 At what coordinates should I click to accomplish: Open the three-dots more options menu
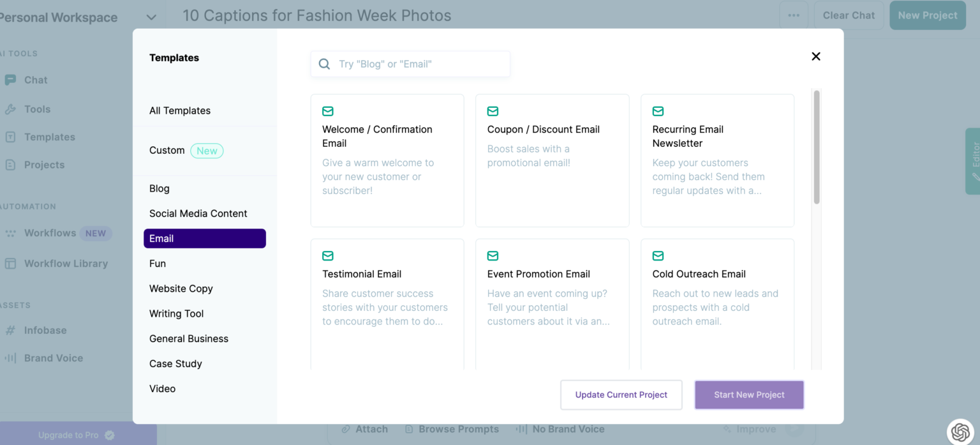coord(794,15)
